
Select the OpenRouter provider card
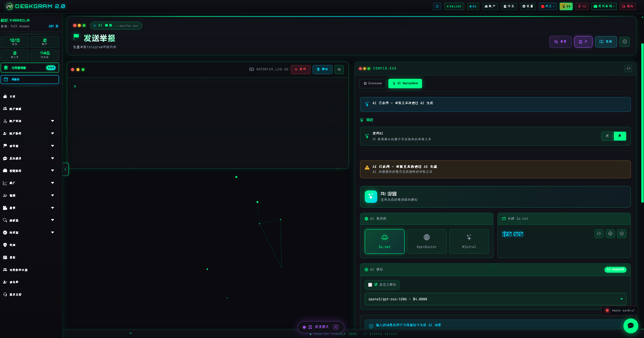pos(426,241)
